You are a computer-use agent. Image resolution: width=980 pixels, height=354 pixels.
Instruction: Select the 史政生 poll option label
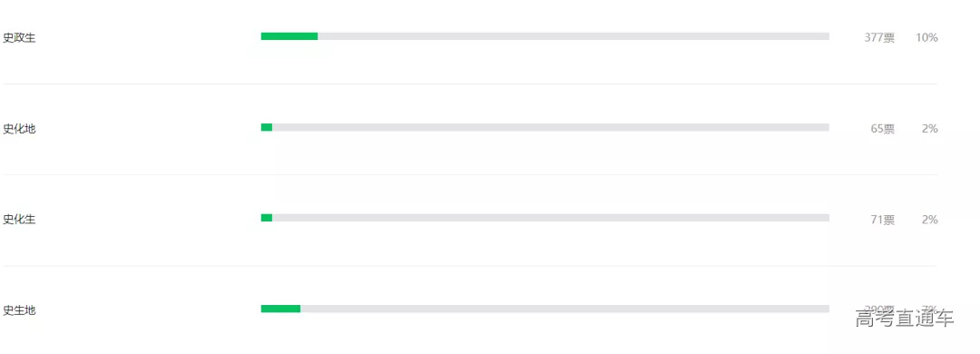coord(19,37)
